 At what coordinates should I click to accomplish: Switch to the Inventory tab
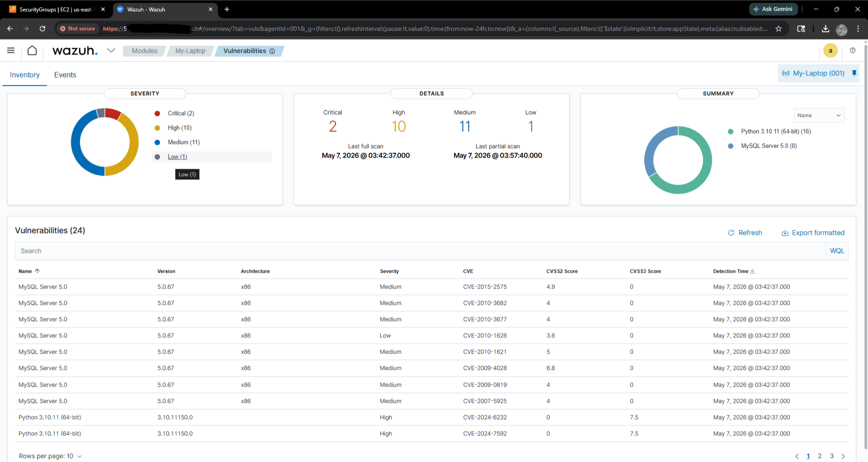25,75
